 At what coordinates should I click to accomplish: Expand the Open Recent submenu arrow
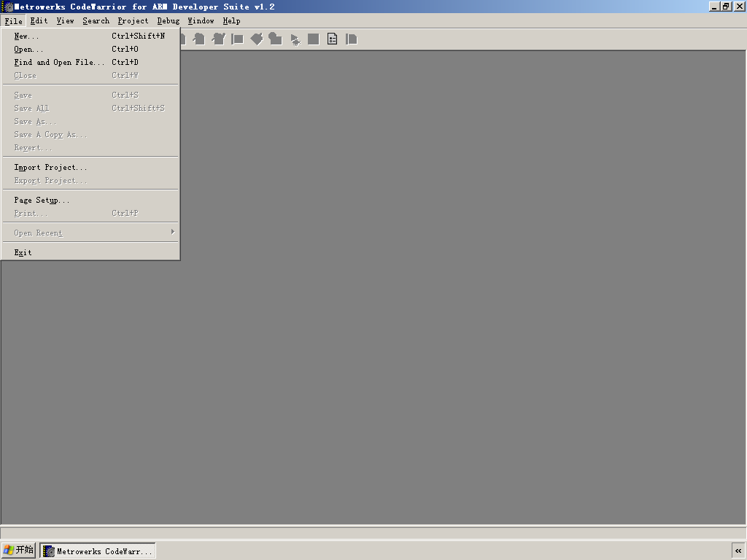click(x=172, y=232)
